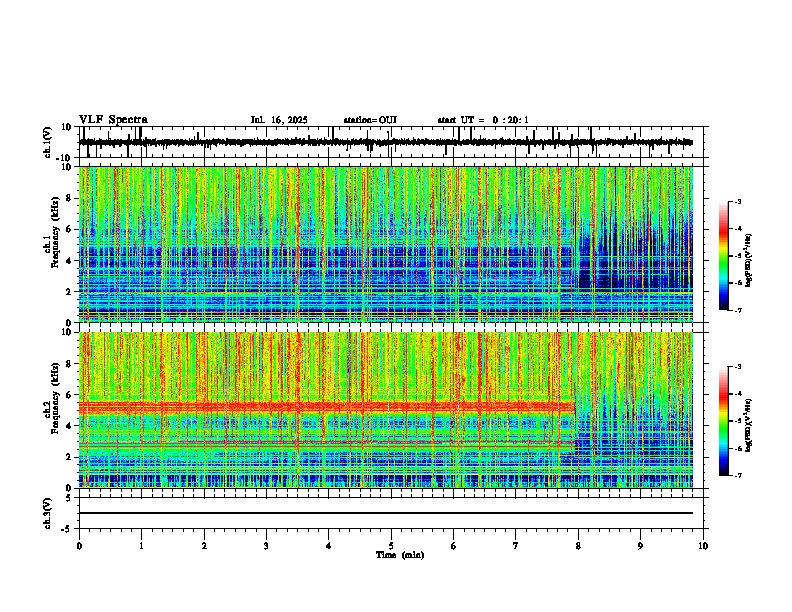Click the red 5 kHz band in ch.2 spectrogram
The image size is (792, 612).
[326, 406]
